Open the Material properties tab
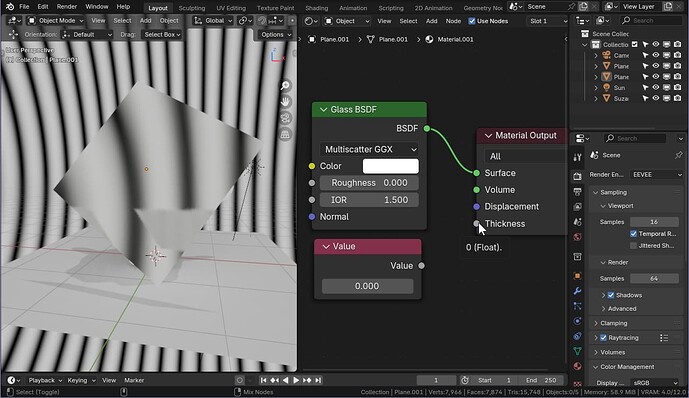The image size is (689, 398). pyautogui.click(x=577, y=366)
